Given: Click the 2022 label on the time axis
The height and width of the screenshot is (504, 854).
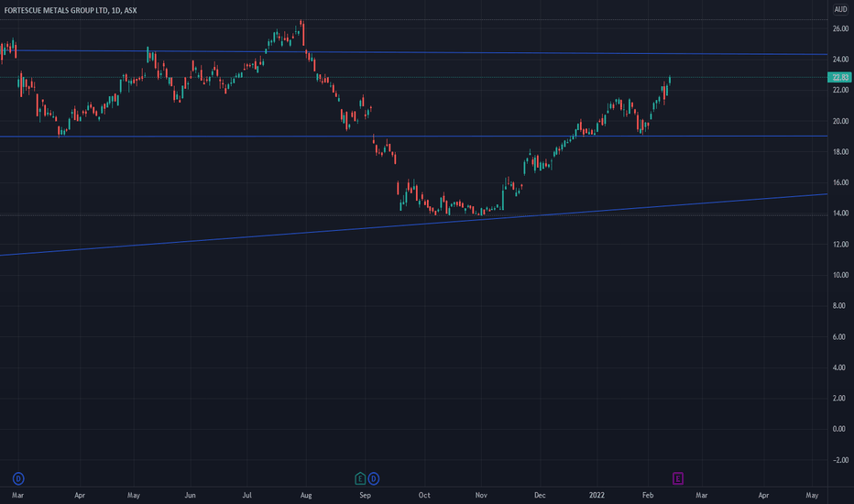Looking at the screenshot, I should (597, 495).
